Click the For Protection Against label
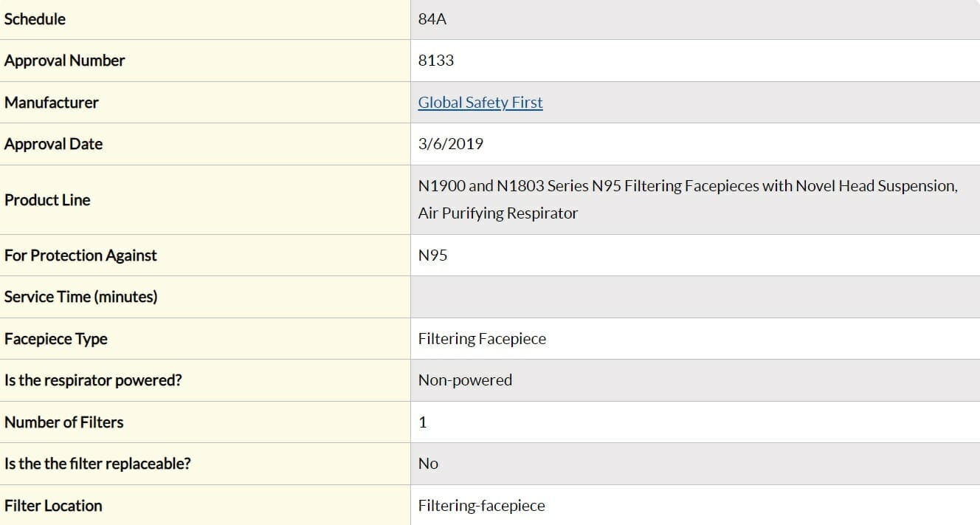Screen dimensions: 980x525 (x=80, y=255)
